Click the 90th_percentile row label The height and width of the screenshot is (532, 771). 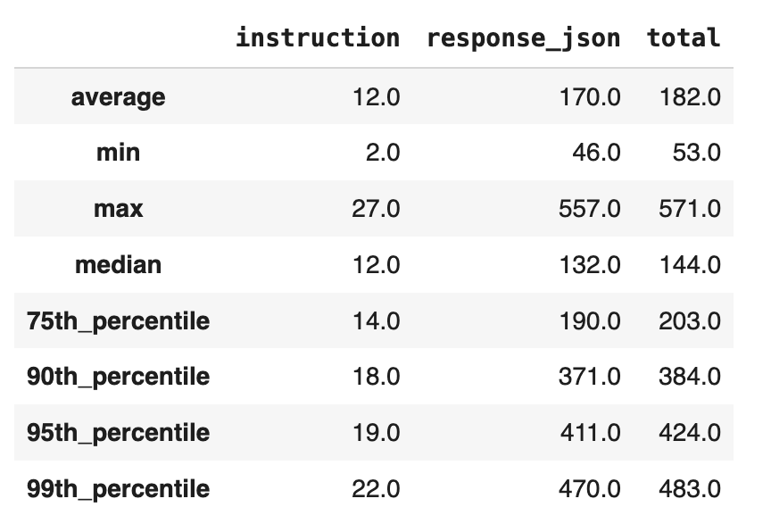[x=118, y=377]
